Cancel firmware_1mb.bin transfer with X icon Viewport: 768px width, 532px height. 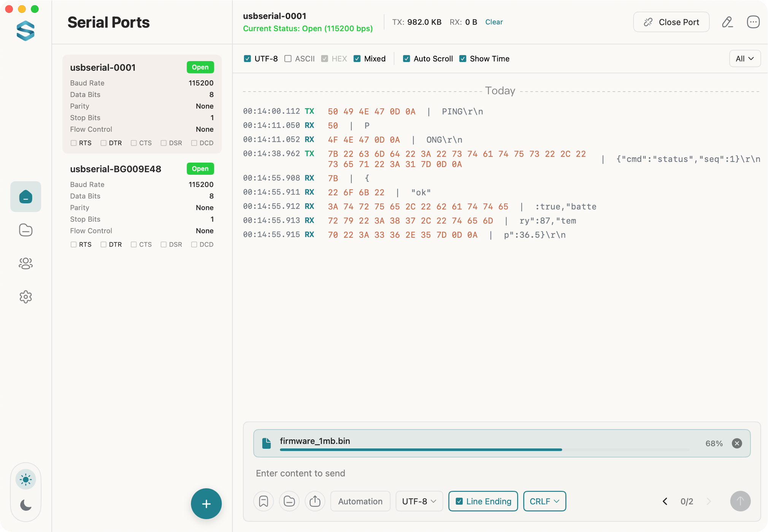pos(737,443)
